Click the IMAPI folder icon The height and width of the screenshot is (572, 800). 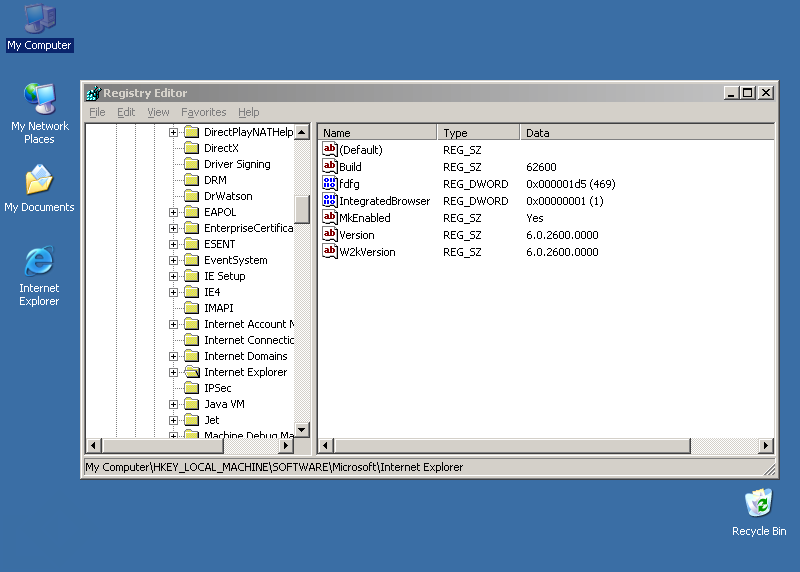[191, 308]
